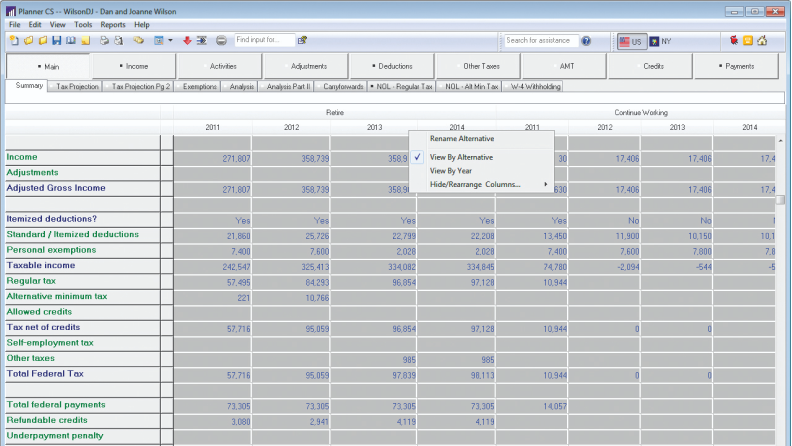
Task: Switch to the Payments section tab
Action: coord(736,66)
